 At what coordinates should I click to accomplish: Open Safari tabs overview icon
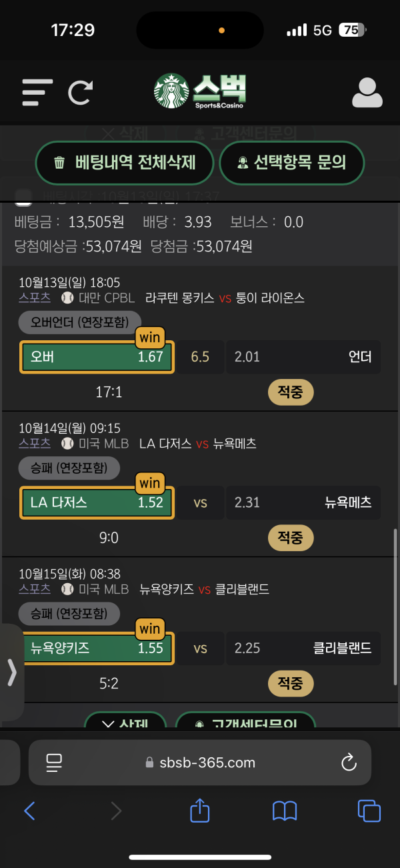tap(369, 811)
